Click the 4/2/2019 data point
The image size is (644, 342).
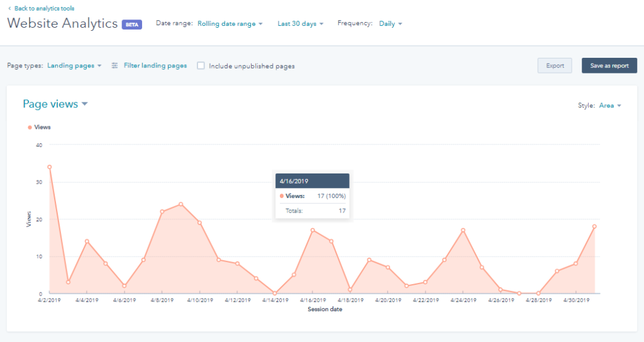click(50, 167)
